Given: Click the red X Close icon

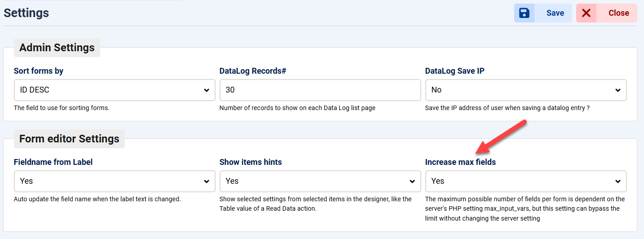Looking at the screenshot, I should 586,13.
